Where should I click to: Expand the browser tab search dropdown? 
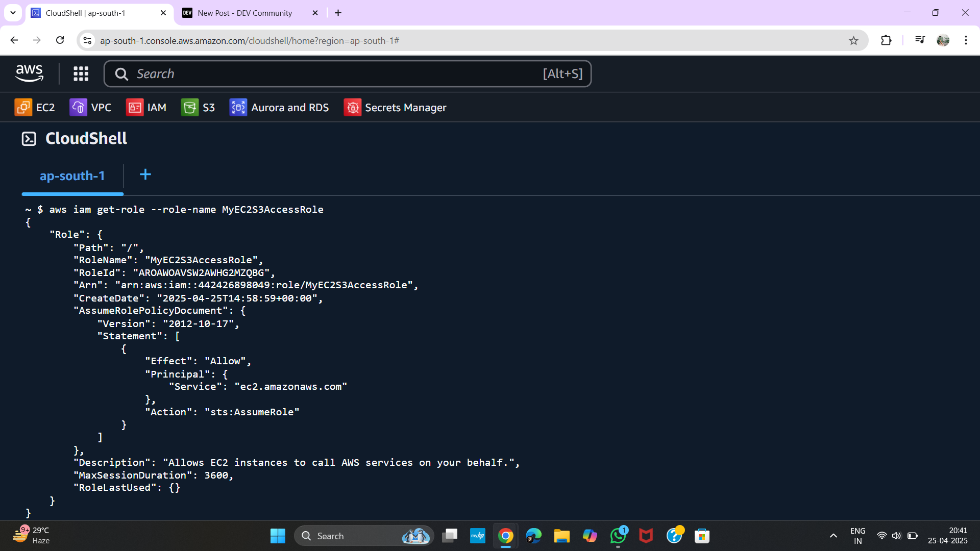[x=13, y=13]
